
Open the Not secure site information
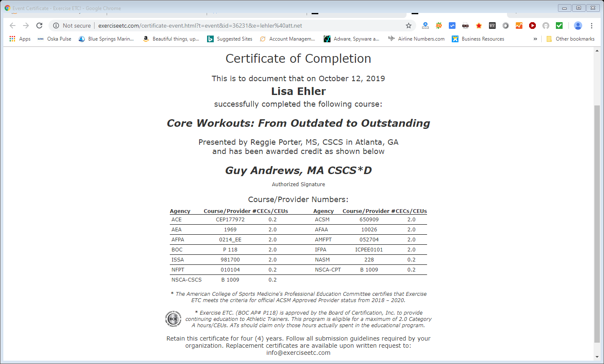tap(72, 26)
